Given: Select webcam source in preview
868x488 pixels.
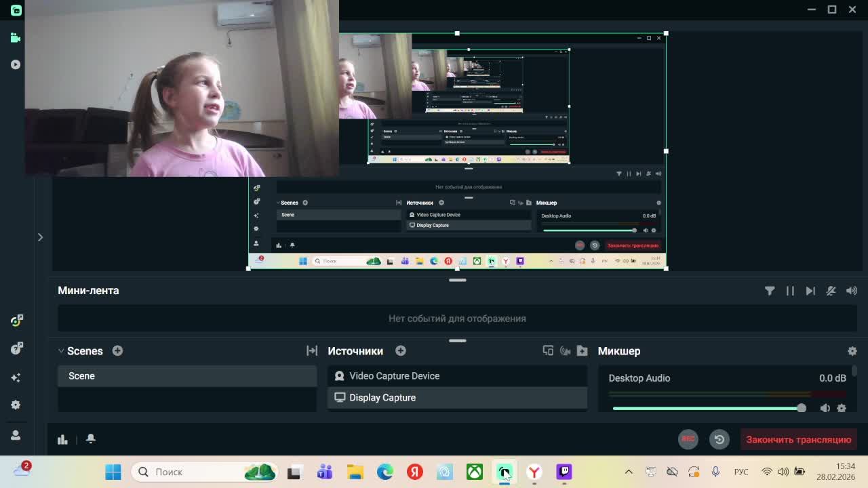Looking at the screenshot, I should 182,88.
